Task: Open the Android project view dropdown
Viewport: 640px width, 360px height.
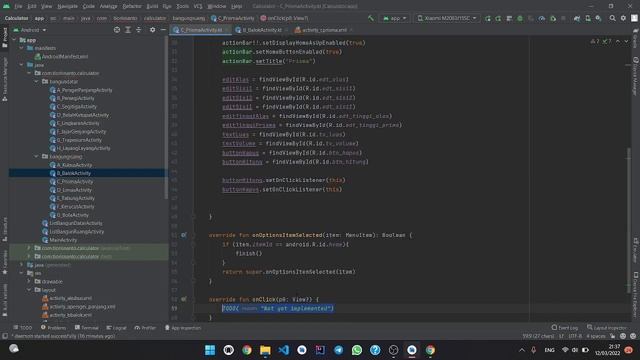Action: (30, 30)
